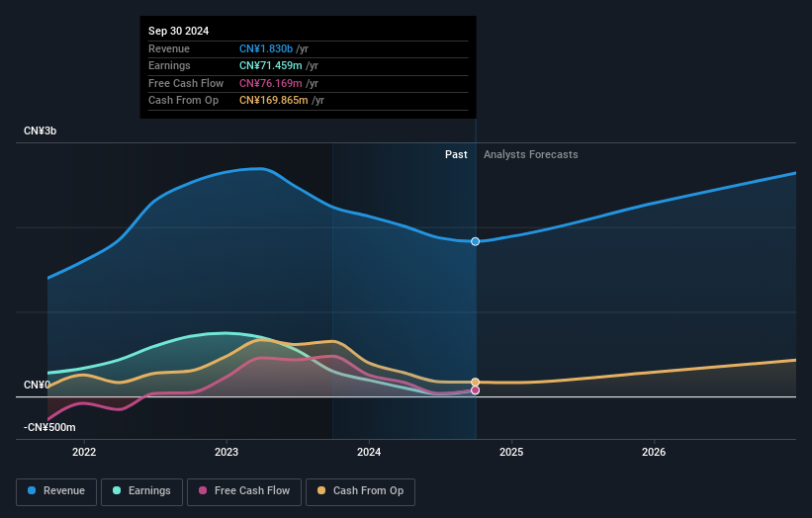Click the -CN¥500m y-axis label

coord(49,427)
